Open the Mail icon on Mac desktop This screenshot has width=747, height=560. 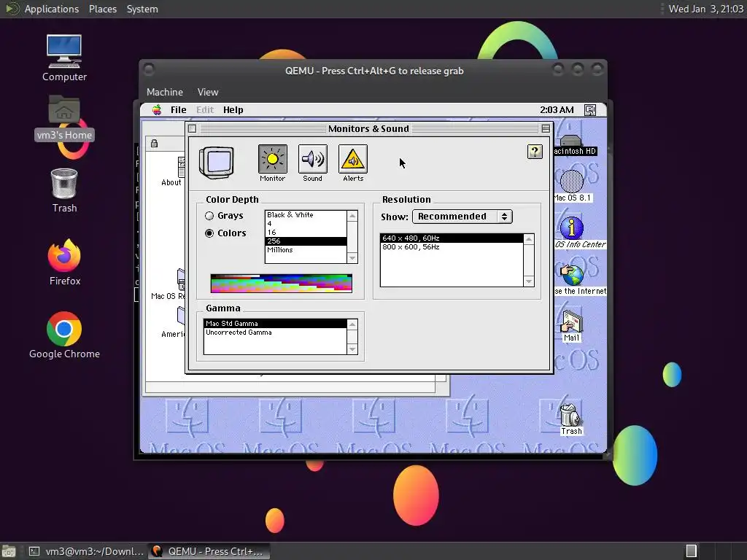click(572, 322)
